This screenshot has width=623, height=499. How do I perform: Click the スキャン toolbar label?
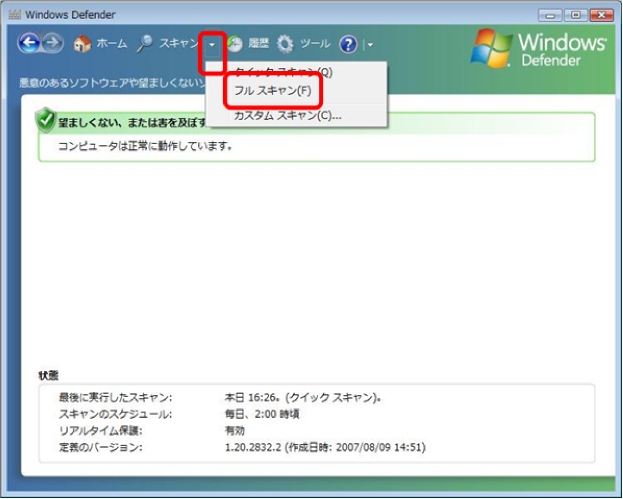tap(179, 45)
